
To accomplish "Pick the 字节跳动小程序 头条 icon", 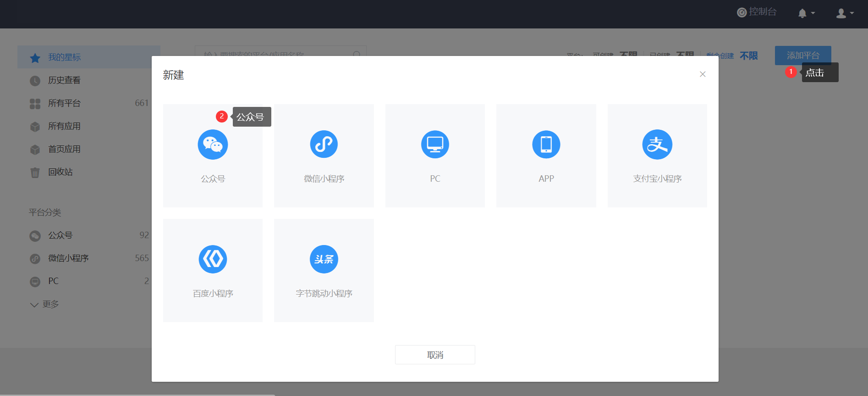I will point(324,259).
